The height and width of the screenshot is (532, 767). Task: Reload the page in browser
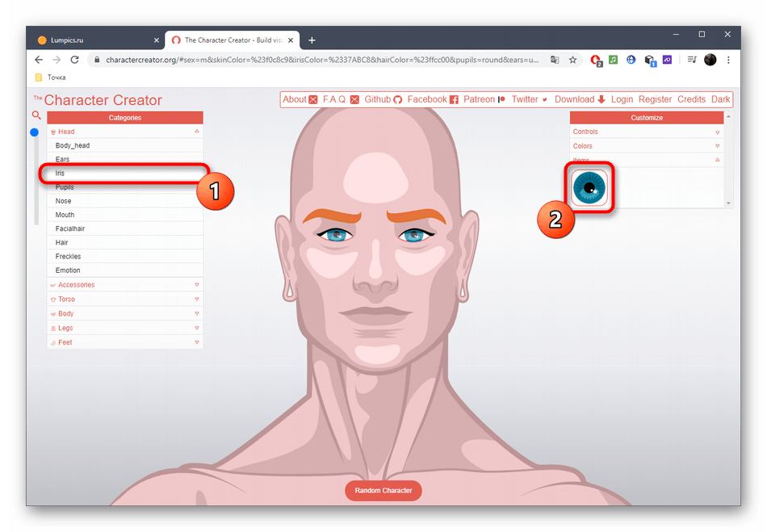tap(75, 60)
